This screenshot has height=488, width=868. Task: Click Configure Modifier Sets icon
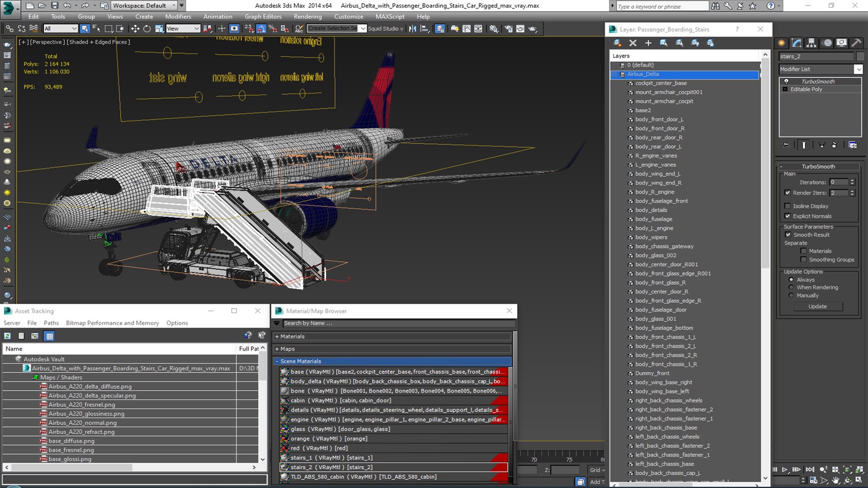point(853,145)
